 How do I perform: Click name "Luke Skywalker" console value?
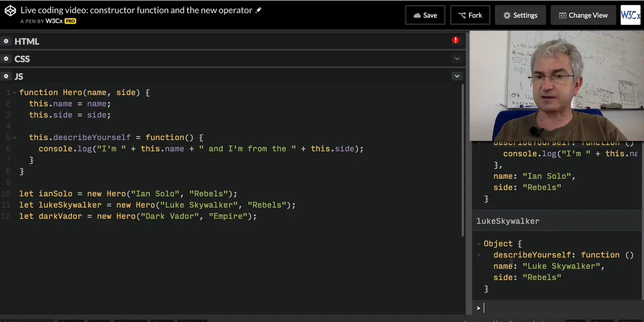click(561, 266)
